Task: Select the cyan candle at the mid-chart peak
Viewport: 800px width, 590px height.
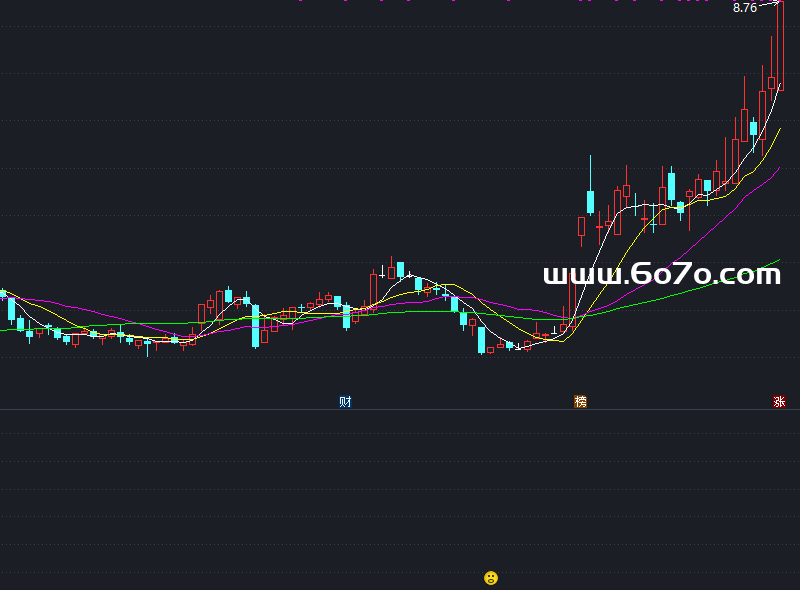Action: click(400, 269)
